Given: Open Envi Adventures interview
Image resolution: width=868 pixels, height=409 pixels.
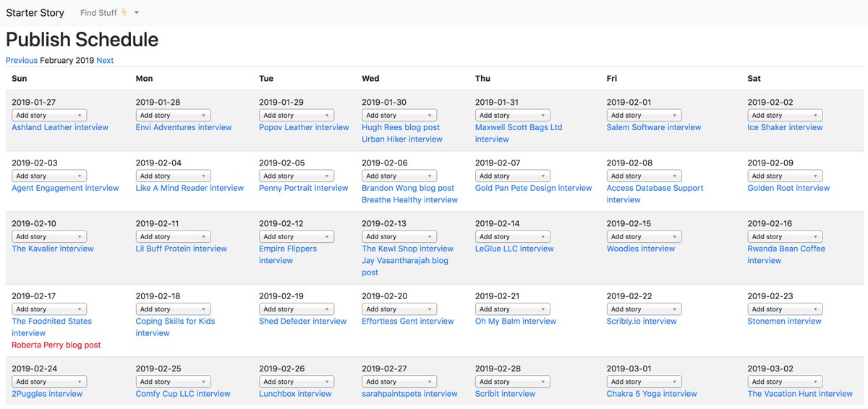Looking at the screenshot, I should tap(184, 127).
